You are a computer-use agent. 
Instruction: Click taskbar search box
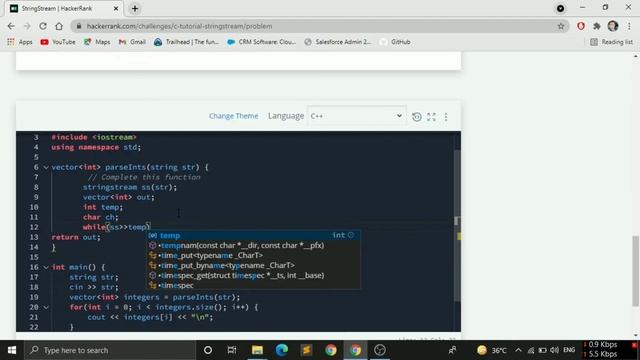coord(109,350)
